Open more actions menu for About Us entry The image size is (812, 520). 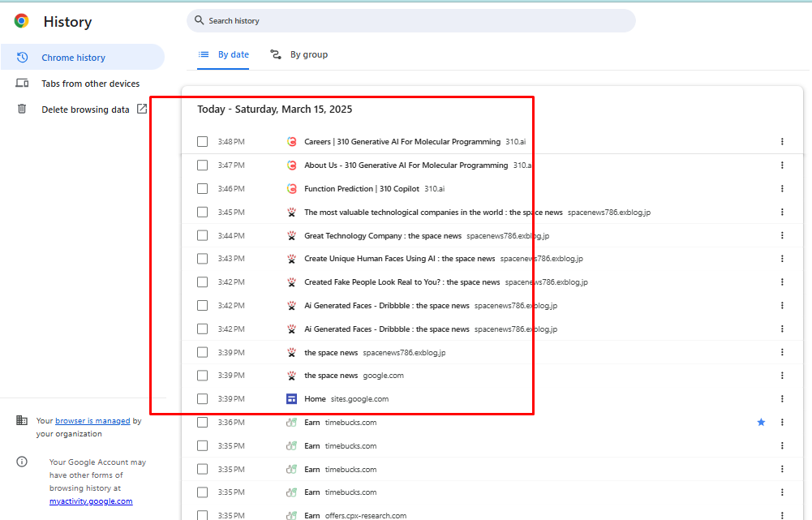[782, 165]
